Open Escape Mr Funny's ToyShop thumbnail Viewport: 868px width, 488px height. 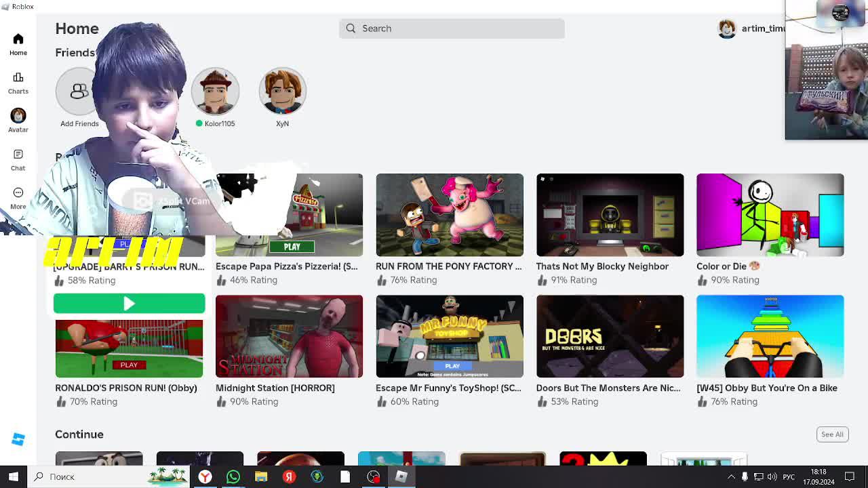(450, 336)
